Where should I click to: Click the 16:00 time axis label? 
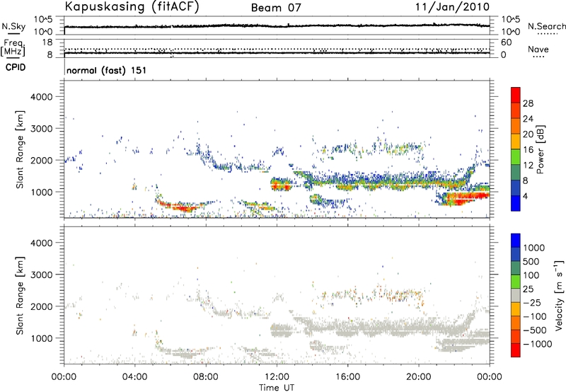click(x=347, y=377)
